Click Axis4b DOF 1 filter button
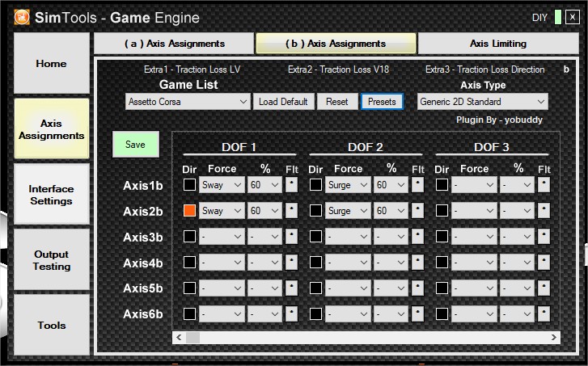 pyautogui.click(x=292, y=263)
